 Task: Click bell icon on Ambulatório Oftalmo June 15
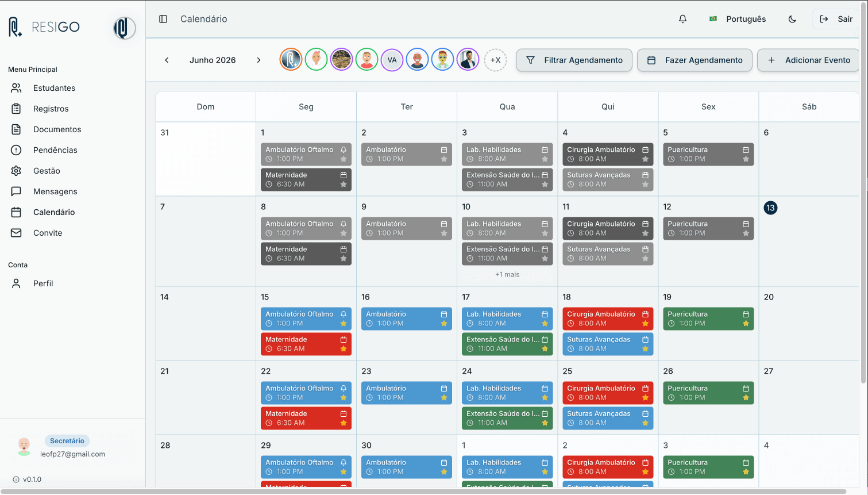(344, 314)
